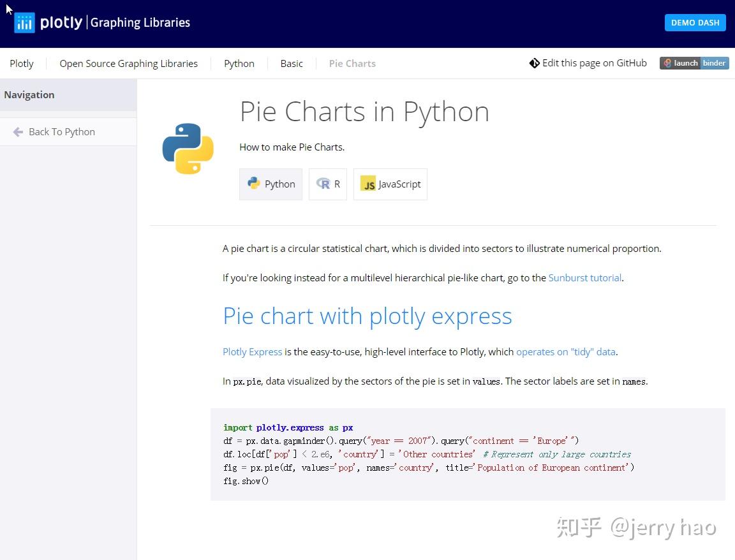The image size is (735, 560).
Task: Click the R language logo icon
Action: coord(323,184)
